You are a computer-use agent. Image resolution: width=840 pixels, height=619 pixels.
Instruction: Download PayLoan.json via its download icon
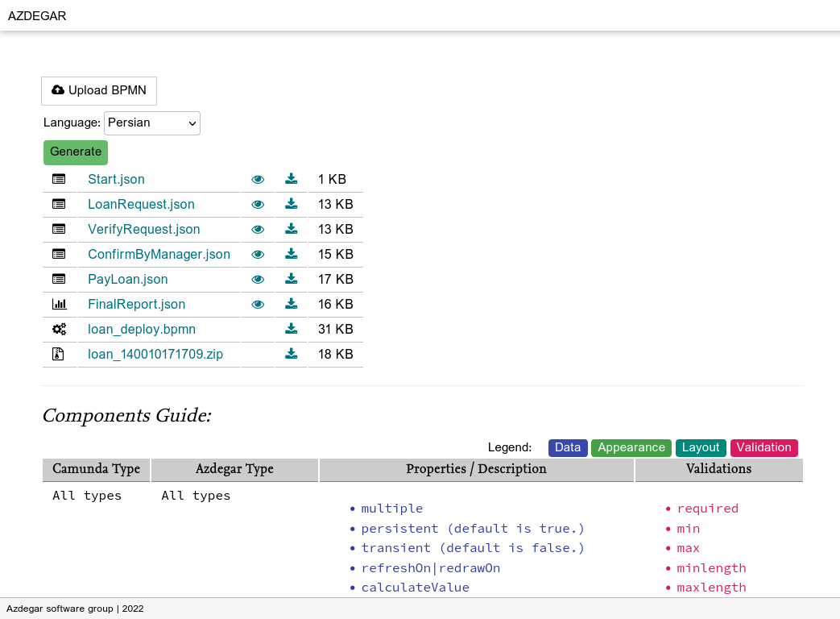point(291,279)
